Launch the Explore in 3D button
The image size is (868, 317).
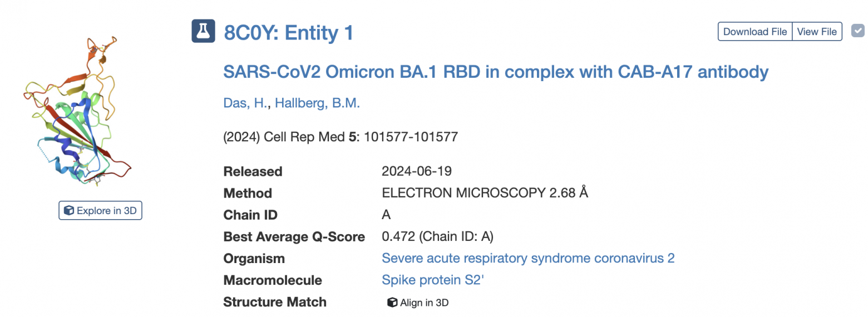pyautogui.click(x=100, y=211)
